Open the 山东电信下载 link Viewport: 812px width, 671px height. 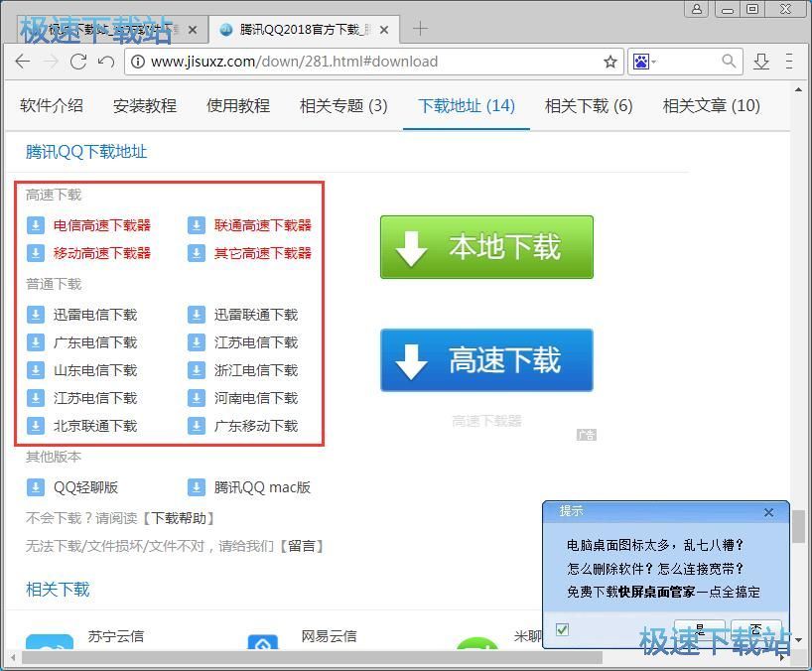(x=95, y=370)
